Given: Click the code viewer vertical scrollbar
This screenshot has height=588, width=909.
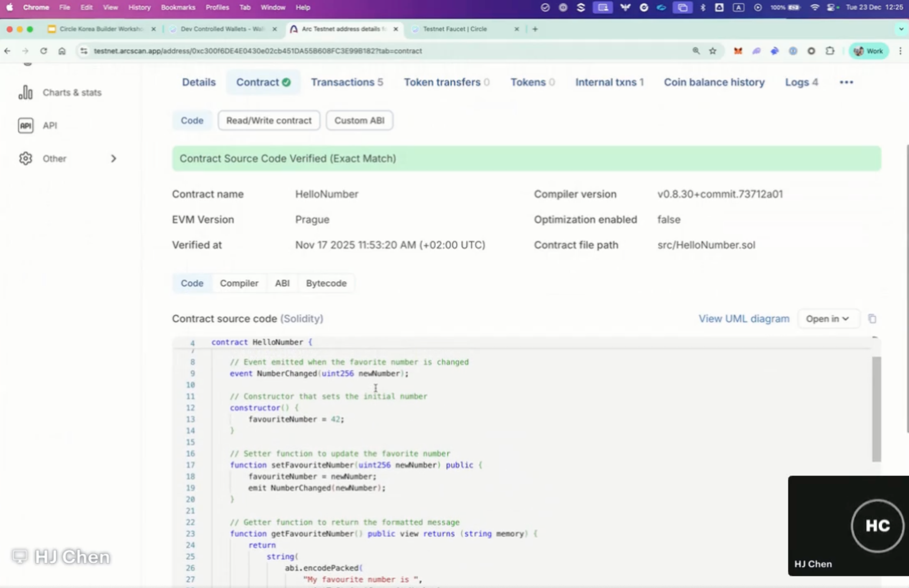Looking at the screenshot, I should coord(876,409).
